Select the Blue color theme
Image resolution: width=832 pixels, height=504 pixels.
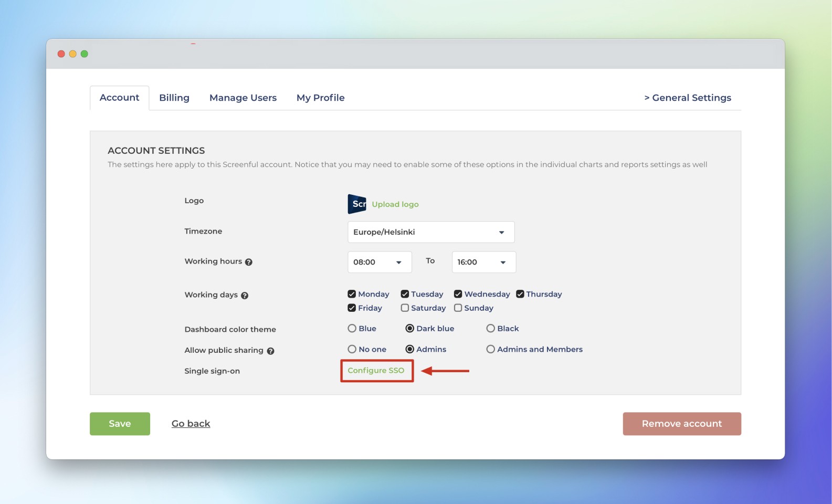352,328
